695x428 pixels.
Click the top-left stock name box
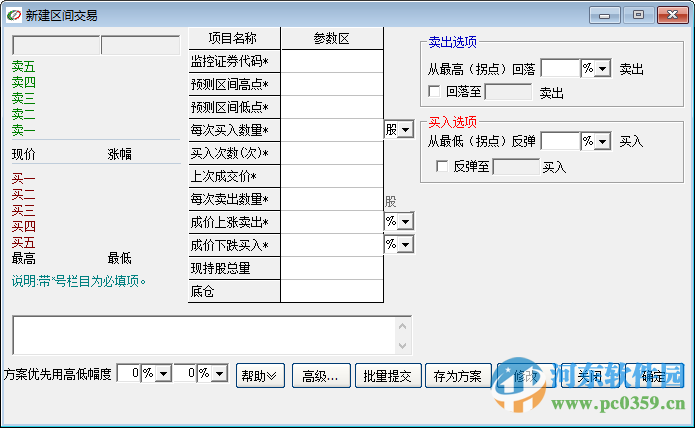coord(141,45)
